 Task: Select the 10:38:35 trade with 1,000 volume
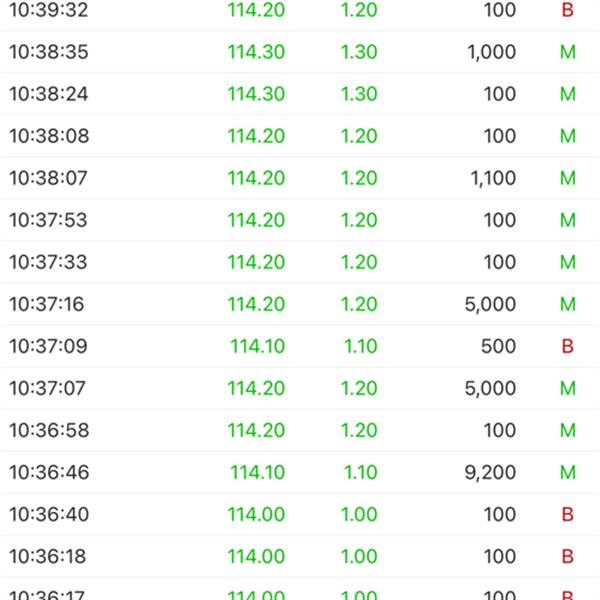coord(300,52)
